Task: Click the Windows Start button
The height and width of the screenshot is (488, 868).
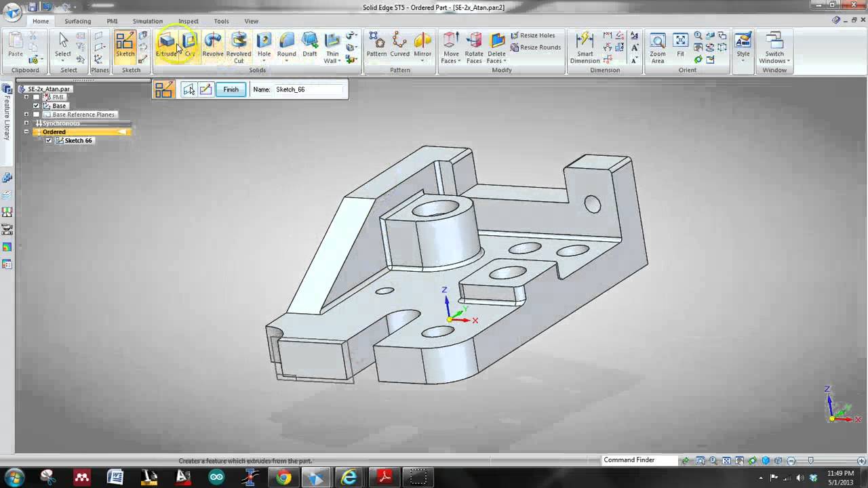Action: 14,477
